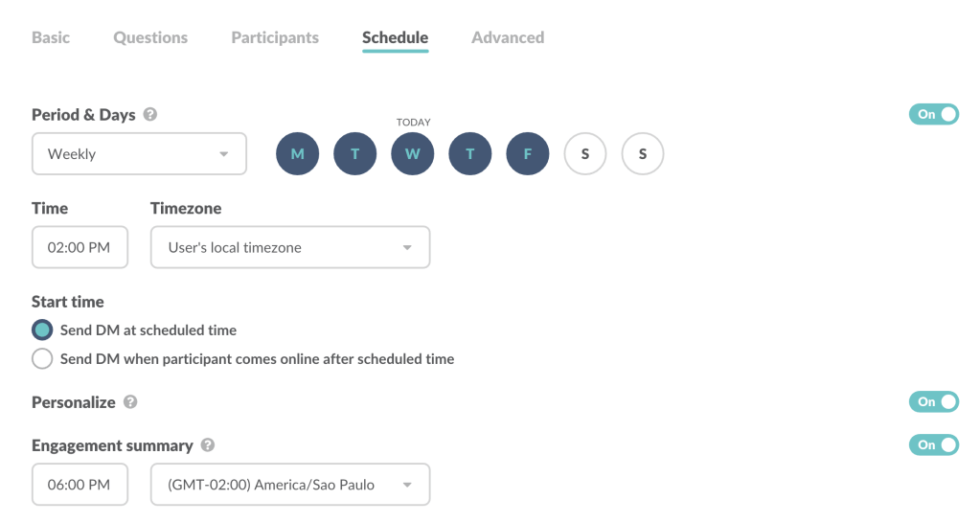Enable the first S (Saturday) day circle
The width and height of the screenshot is (980, 523).
coord(585,154)
